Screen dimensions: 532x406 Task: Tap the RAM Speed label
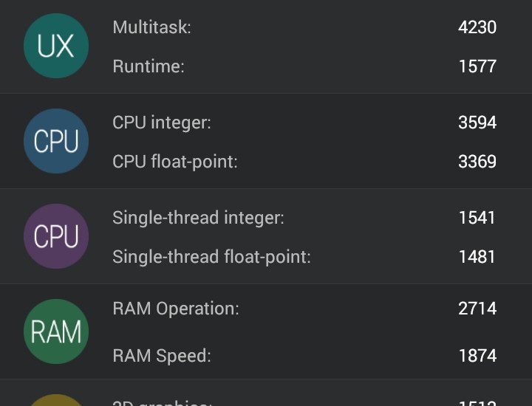(x=161, y=355)
